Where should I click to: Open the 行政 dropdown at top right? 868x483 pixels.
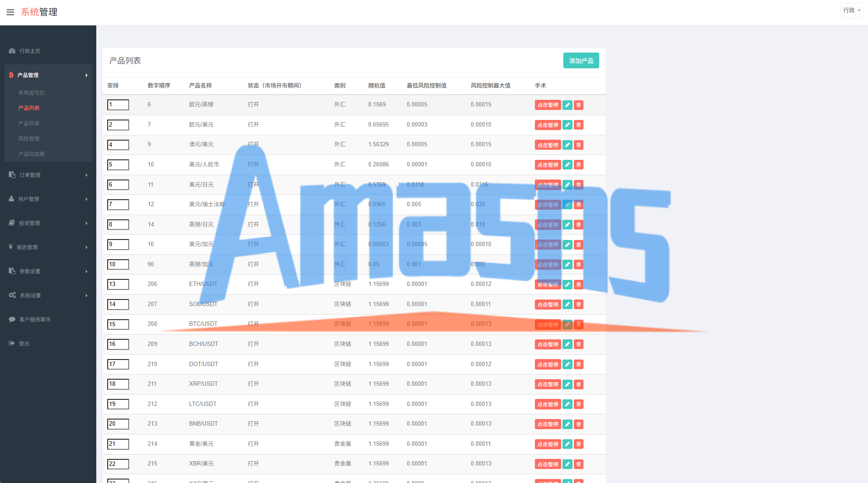(851, 10)
